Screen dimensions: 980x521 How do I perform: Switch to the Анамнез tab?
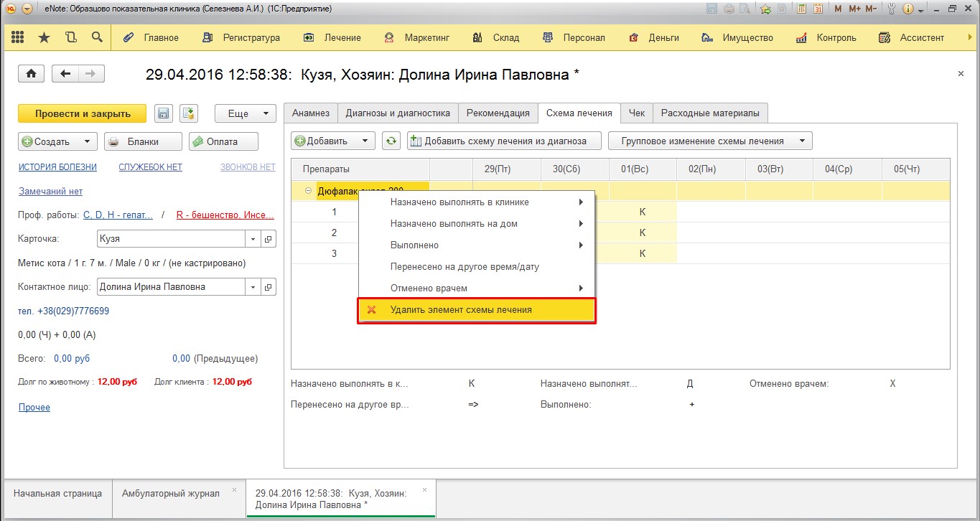311,113
